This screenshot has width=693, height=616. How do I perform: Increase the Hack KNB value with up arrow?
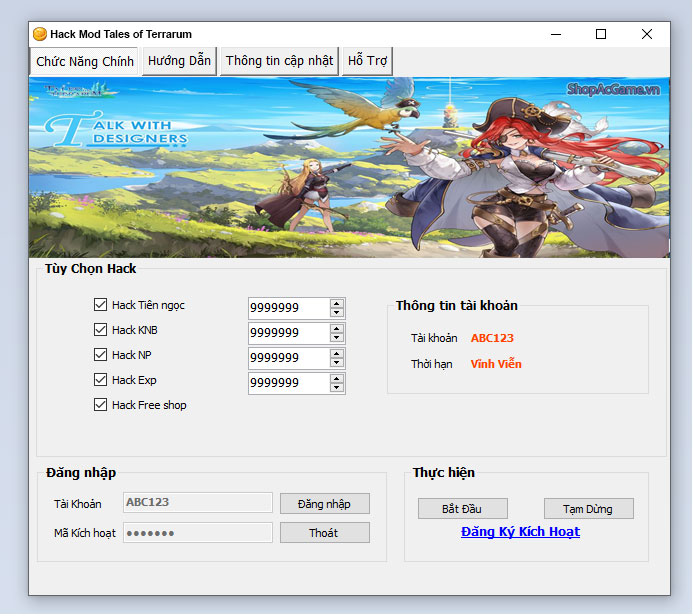click(x=336, y=329)
